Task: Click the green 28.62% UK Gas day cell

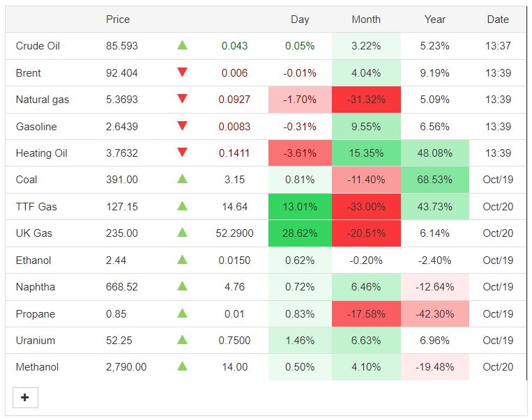Action: coord(300,233)
